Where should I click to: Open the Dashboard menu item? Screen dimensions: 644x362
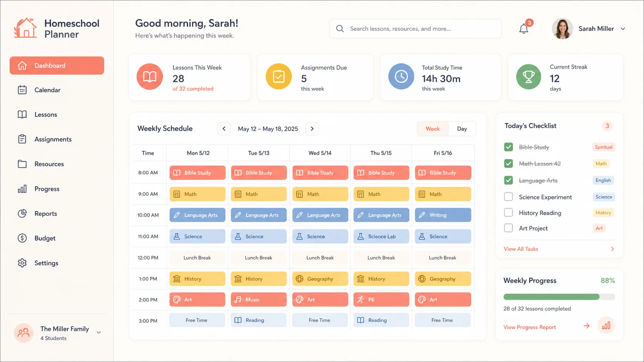(x=57, y=65)
